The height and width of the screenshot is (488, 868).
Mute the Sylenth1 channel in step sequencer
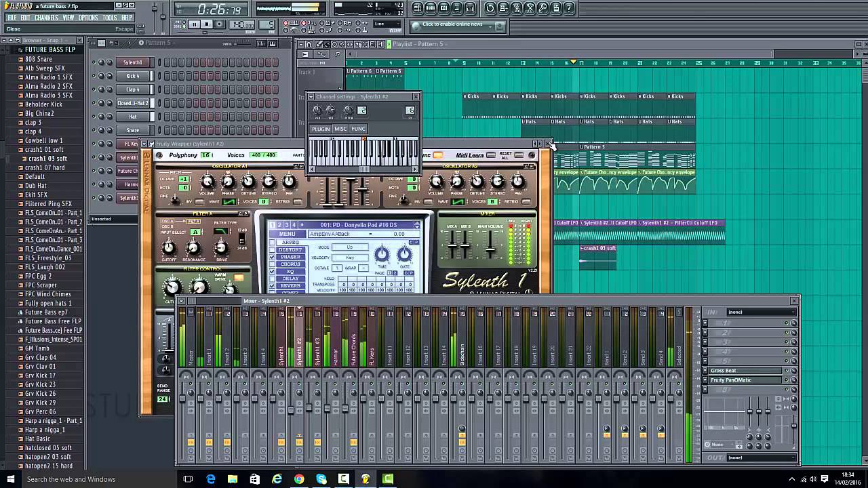tap(94, 62)
